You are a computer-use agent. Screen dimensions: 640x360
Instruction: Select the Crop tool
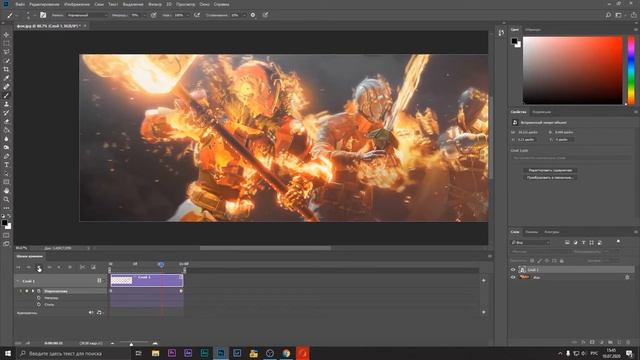[x=6, y=69]
